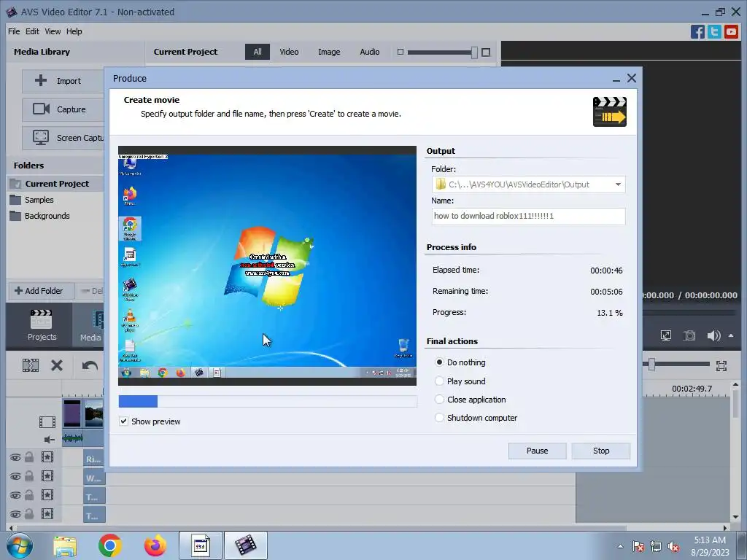This screenshot has height=560, width=747.
Task: Open the Twitter icon link
Action: (x=714, y=31)
